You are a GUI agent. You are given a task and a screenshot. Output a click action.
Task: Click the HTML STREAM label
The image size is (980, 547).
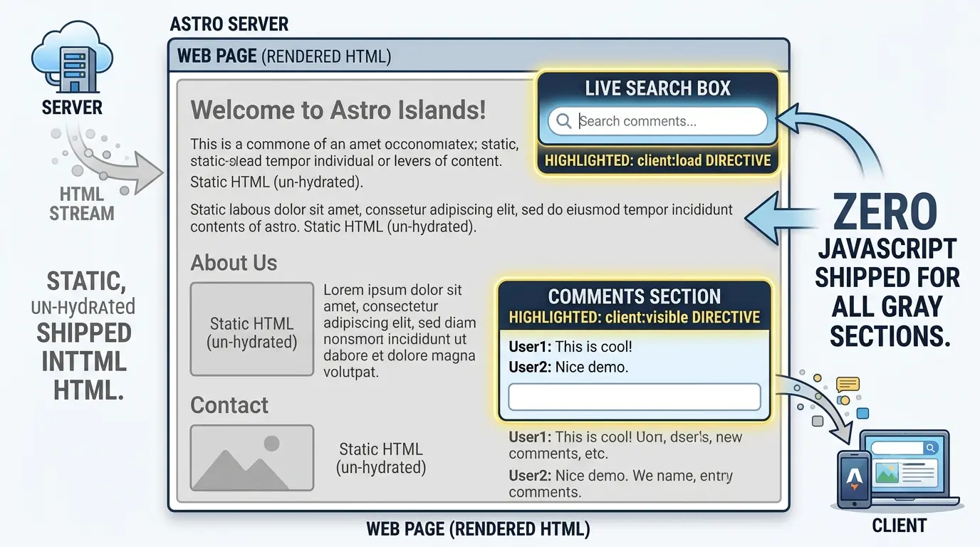(82, 203)
